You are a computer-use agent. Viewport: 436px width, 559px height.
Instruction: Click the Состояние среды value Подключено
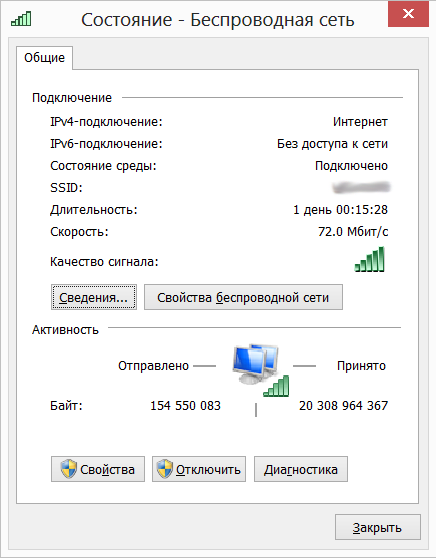[351, 166]
